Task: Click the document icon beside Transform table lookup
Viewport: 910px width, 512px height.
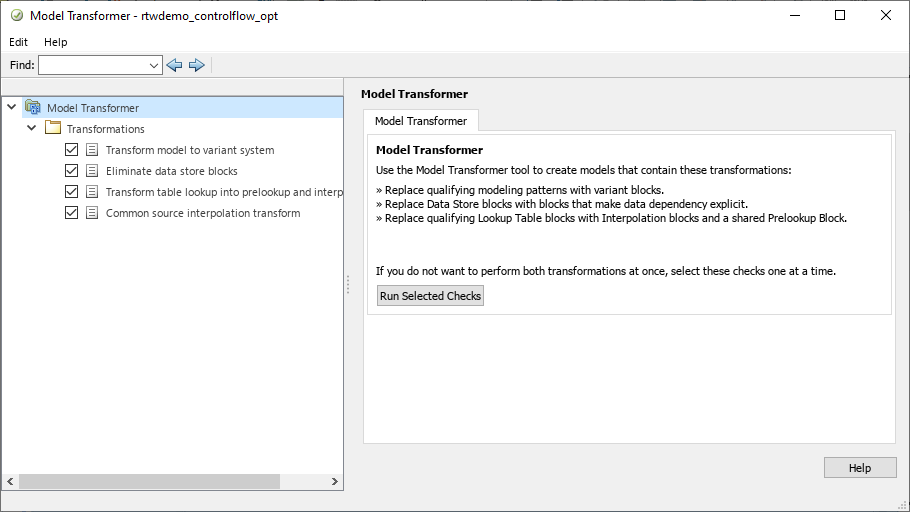Action: 92,192
